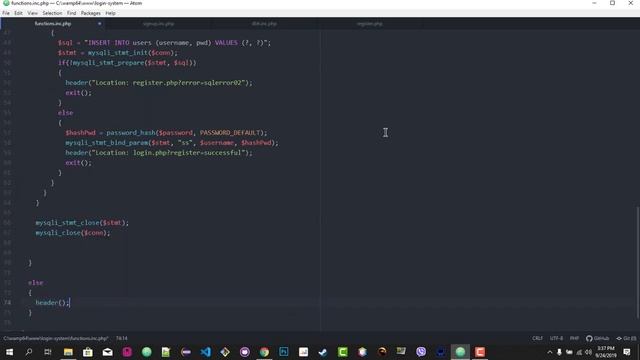The image size is (640, 360).
Task: Open the GitHub panel from status bar
Action: click(598, 338)
